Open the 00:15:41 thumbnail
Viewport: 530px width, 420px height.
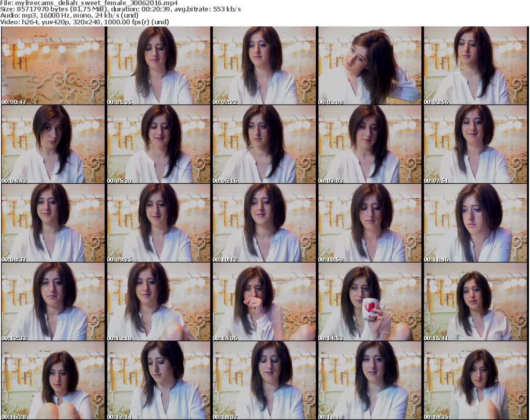[476, 302]
